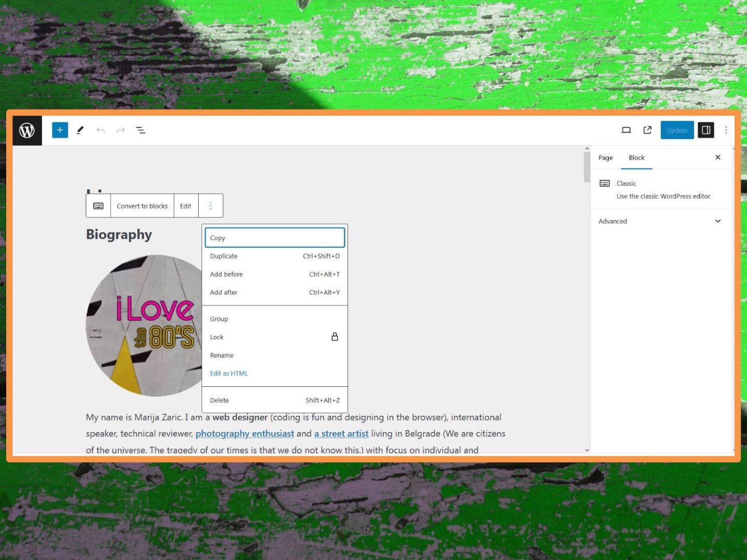Click the WordPress logo button
The width and height of the screenshot is (747, 560).
coord(27,130)
